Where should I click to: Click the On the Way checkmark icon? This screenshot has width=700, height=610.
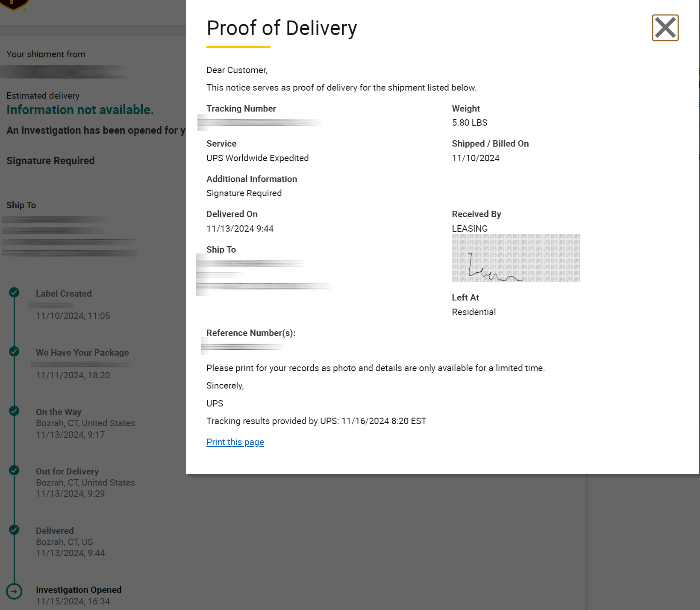pyautogui.click(x=14, y=411)
